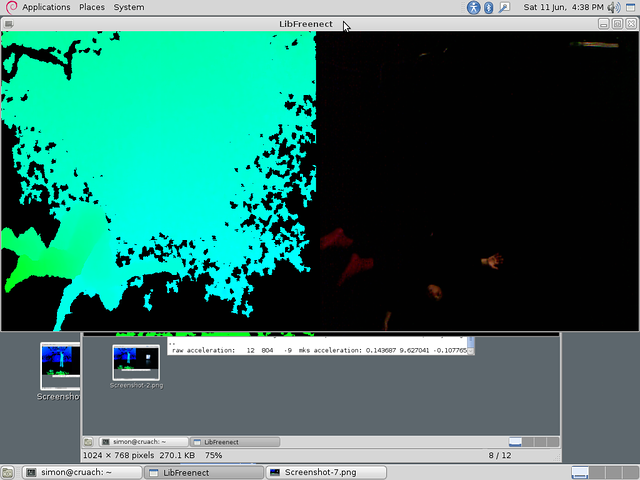The width and height of the screenshot is (640, 480).
Task: Open the clock showing Sat 11 Jun
Action: (x=563, y=7)
